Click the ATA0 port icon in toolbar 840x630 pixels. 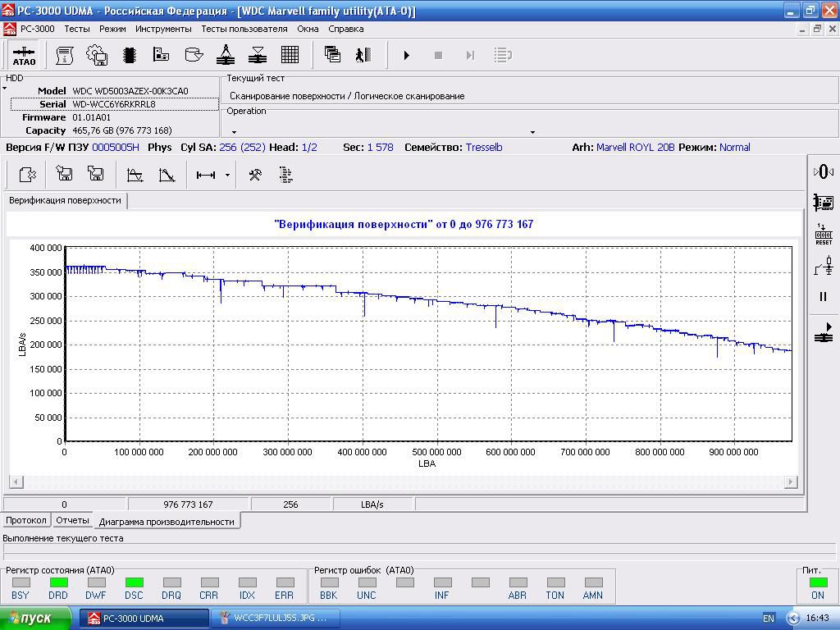[x=24, y=55]
